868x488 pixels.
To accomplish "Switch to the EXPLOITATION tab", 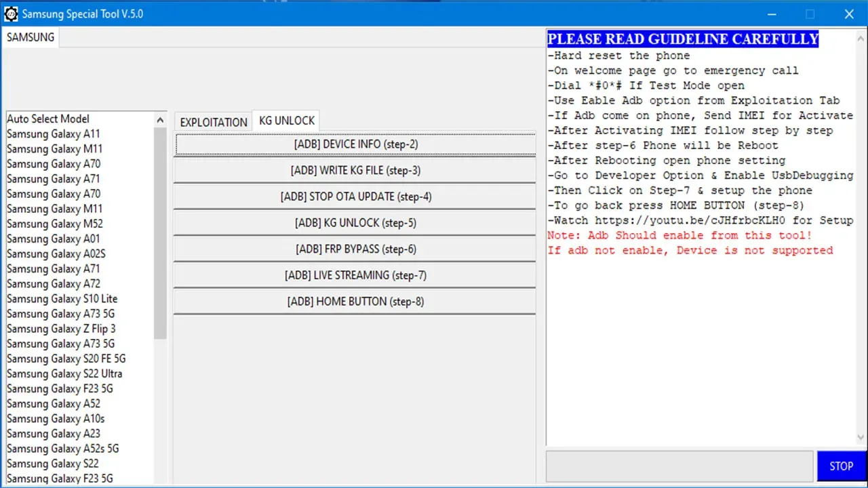I will pyautogui.click(x=214, y=122).
